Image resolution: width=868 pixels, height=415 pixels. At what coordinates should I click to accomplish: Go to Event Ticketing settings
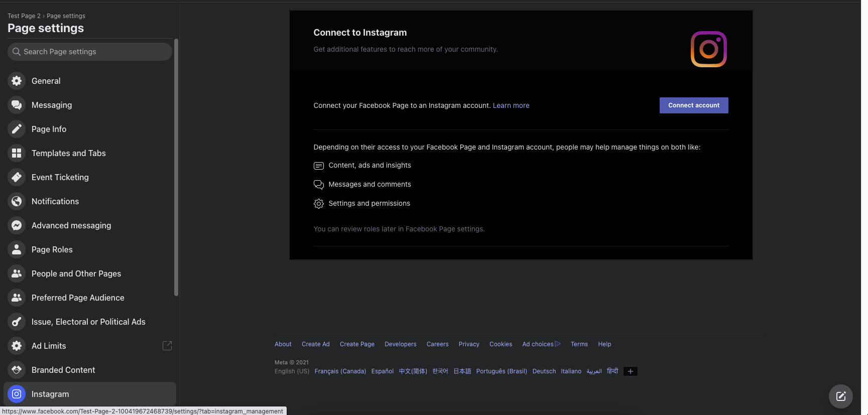pos(90,177)
